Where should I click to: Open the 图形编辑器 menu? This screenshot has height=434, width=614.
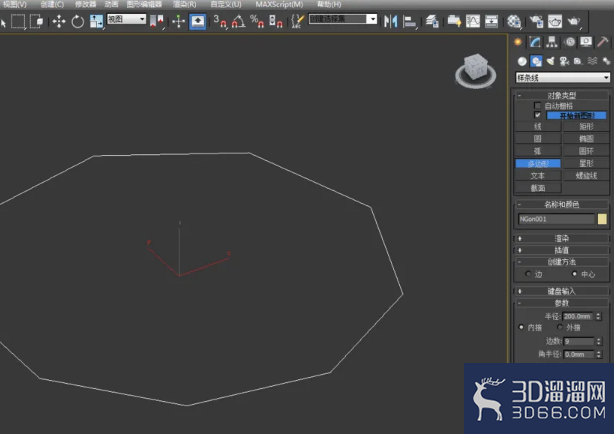click(144, 4)
